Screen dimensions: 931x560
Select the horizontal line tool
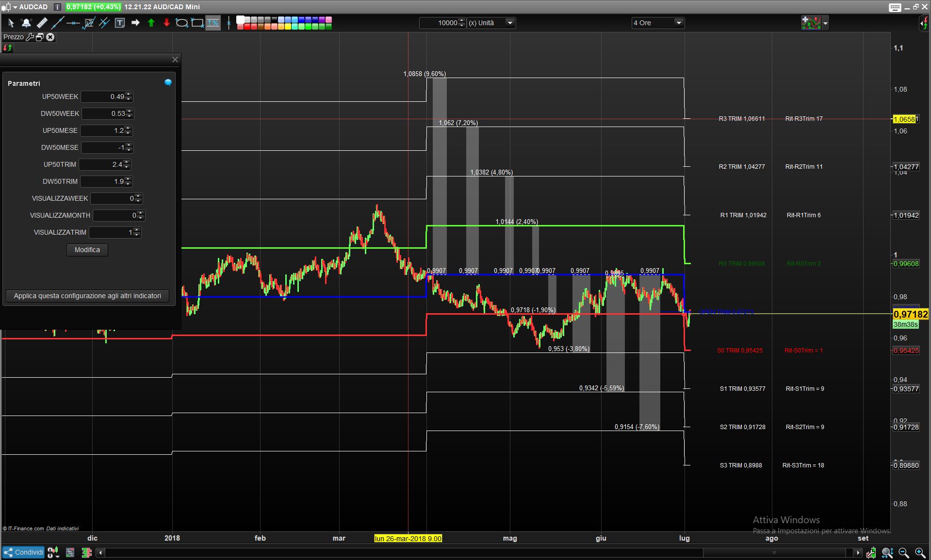[73, 23]
